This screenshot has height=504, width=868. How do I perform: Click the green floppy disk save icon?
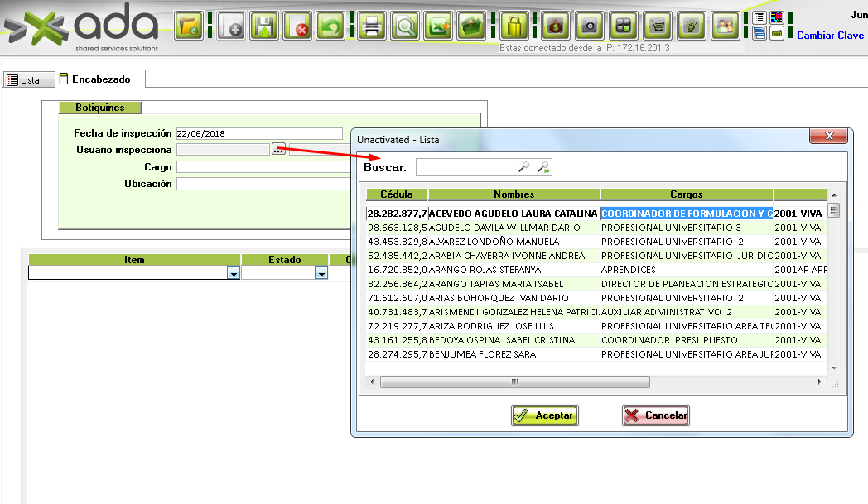264,26
